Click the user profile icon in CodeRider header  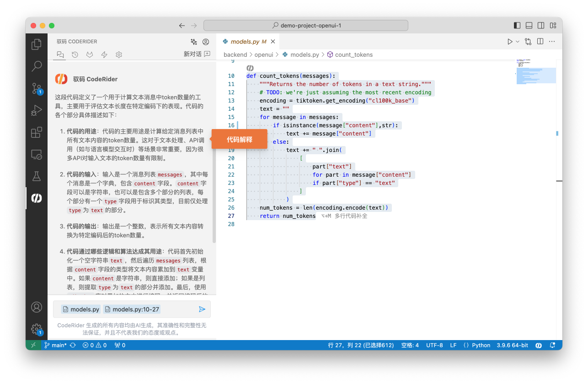pyautogui.click(x=206, y=42)
